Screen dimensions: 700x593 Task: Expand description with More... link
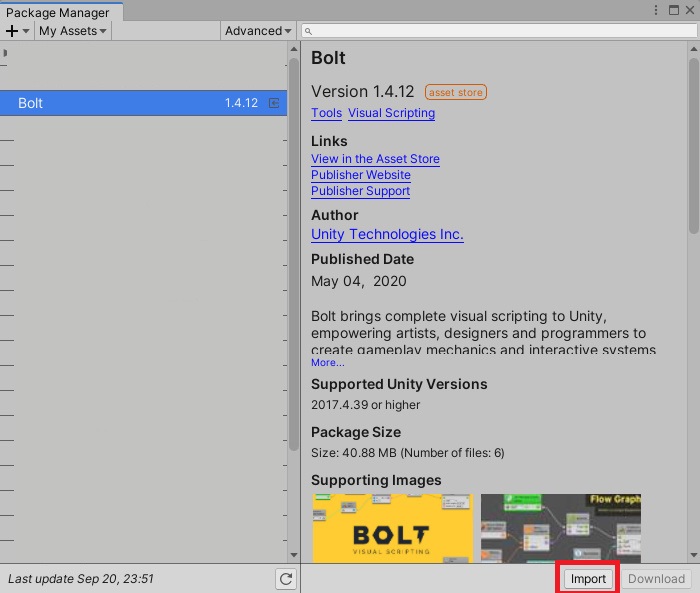[x=328, y=363]
